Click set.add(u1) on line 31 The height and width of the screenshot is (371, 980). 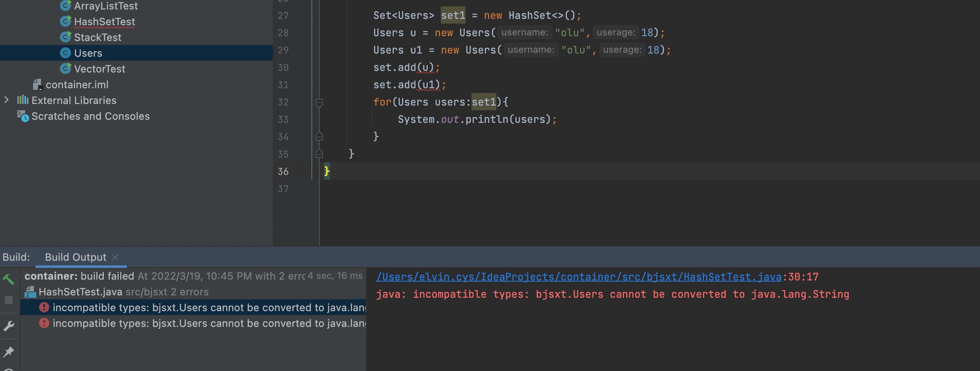tap(410, 85)
